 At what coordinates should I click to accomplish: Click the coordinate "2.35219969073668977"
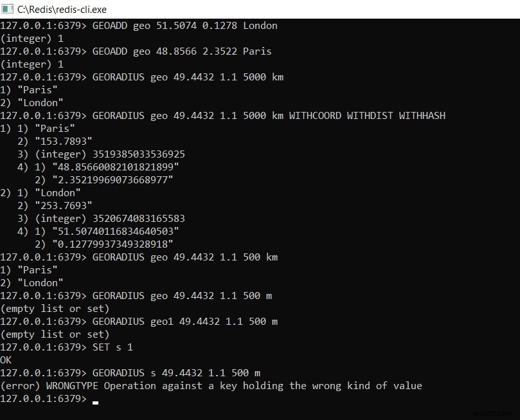112,180
